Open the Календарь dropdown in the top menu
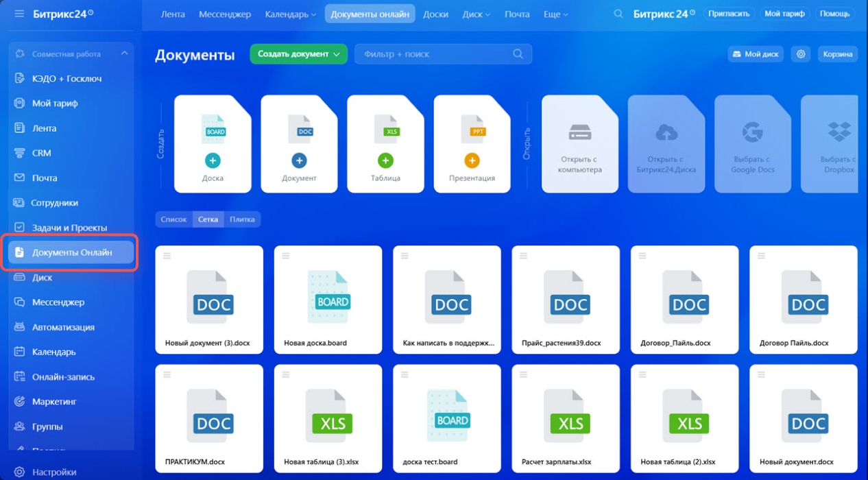The width and height of the screenshot is (868, 480). [x=291, y=14]
